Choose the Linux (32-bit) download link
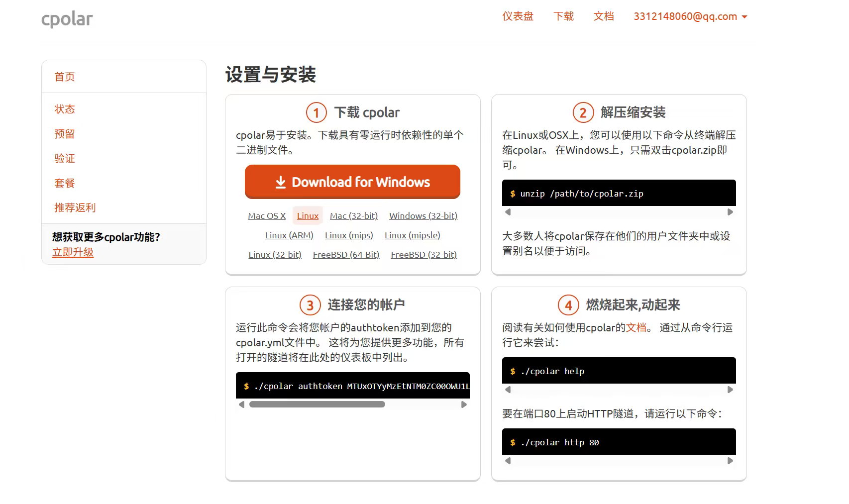The width and height of the screenshot is (849, 504). coord(275,255)
